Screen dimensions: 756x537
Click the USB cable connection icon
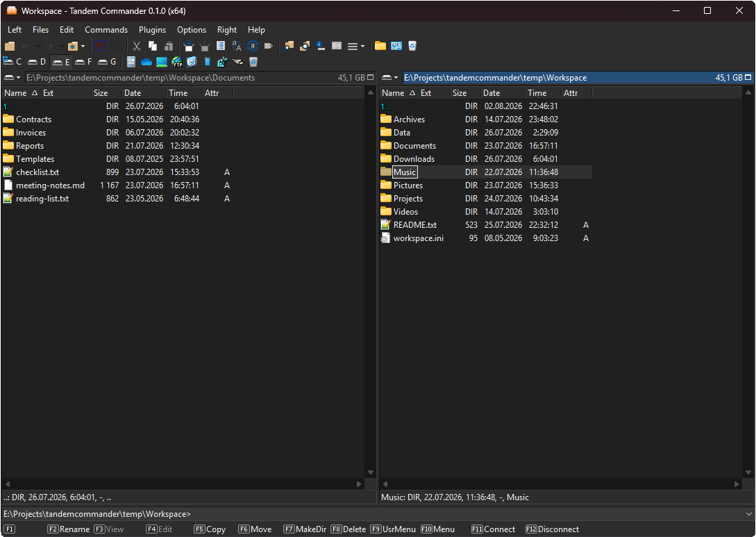coord(237,62)
